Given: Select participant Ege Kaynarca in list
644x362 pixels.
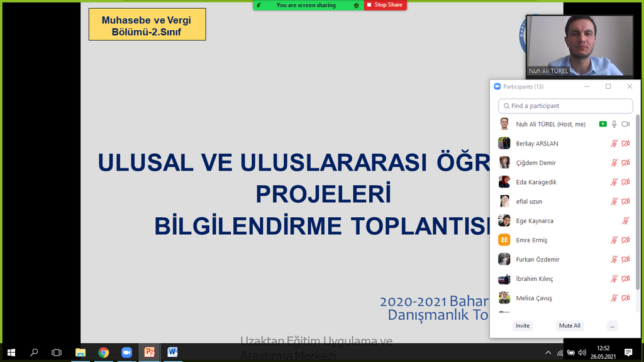Looking at the screenshot, I should click(563, 220).
